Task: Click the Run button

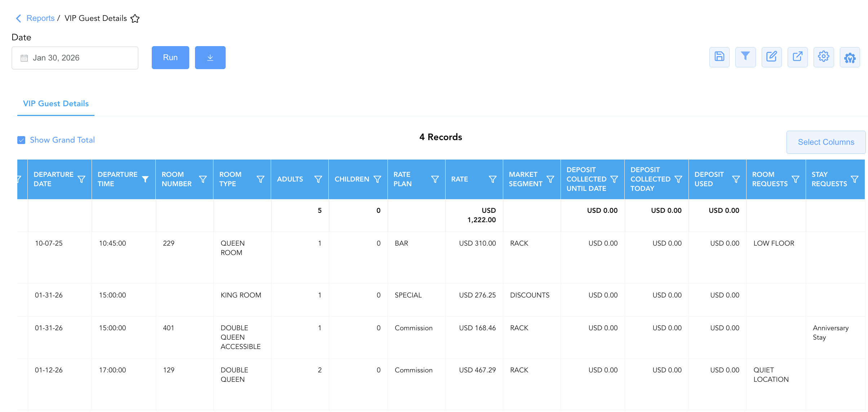Action: [170, 58]
